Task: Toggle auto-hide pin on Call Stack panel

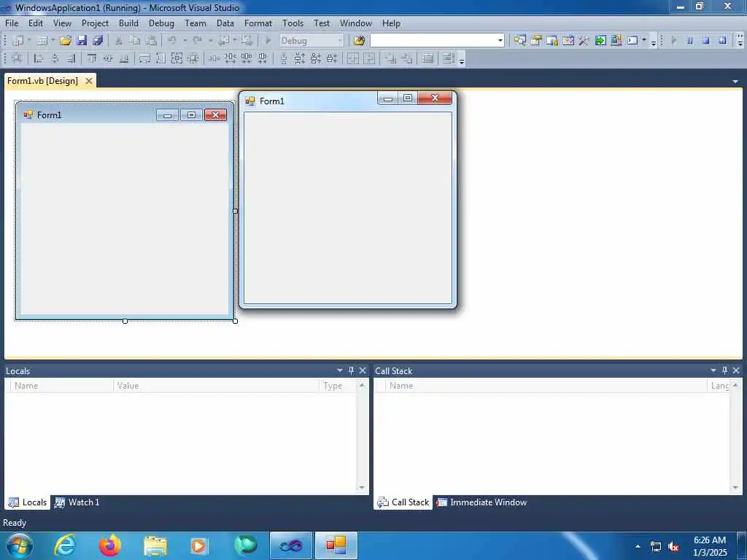Action: point(724,370)
